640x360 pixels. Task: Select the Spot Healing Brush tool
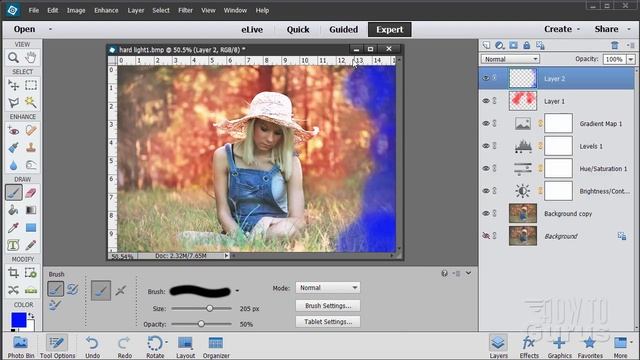31,131
